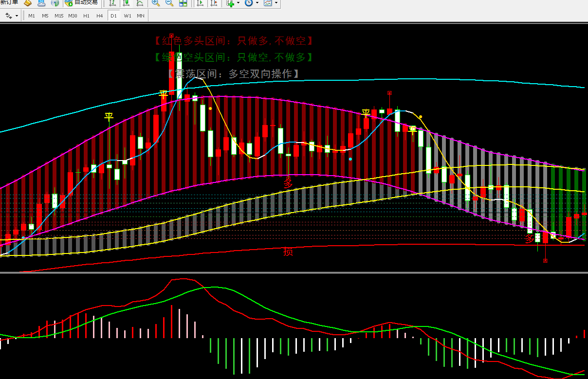Image resolution: width=588 pixels, height=379 pixels.
Task: Select the red 损 stop-loss label on chart
Action: click(x=288, y=252)
